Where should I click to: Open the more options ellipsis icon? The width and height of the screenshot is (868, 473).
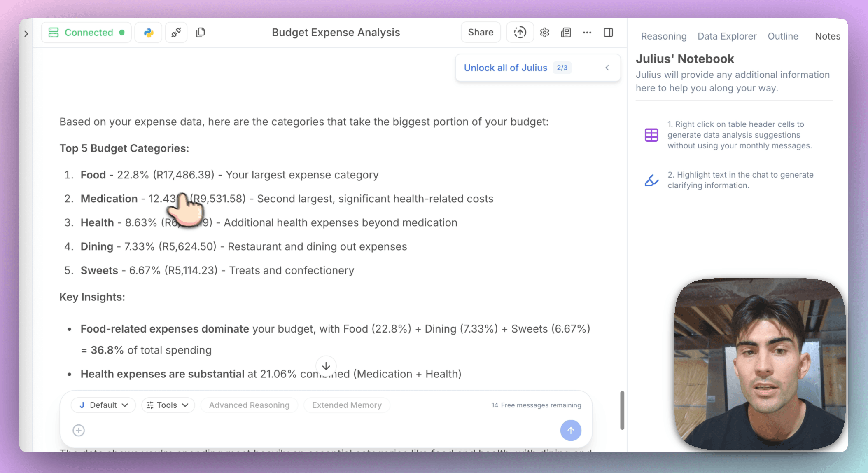click(587, 32)
